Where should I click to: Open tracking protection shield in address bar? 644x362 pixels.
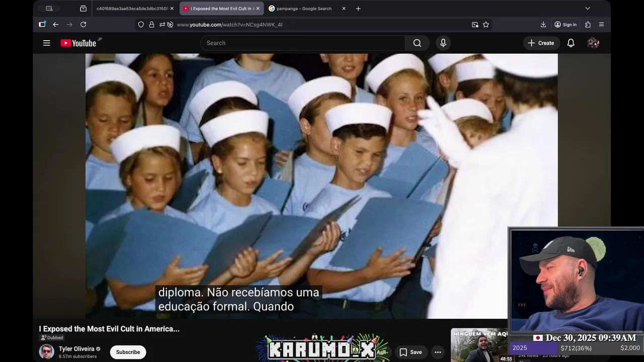click(141, 25)
